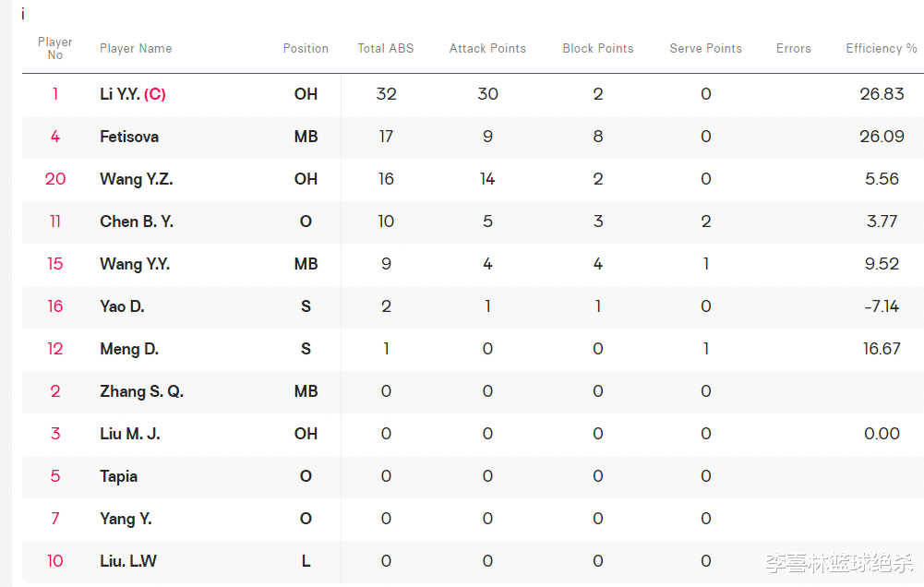Image resolution: width=924 pixels, height=587 pixels.
Task: Select the Fetisova player name
Action: coord(129,137)
